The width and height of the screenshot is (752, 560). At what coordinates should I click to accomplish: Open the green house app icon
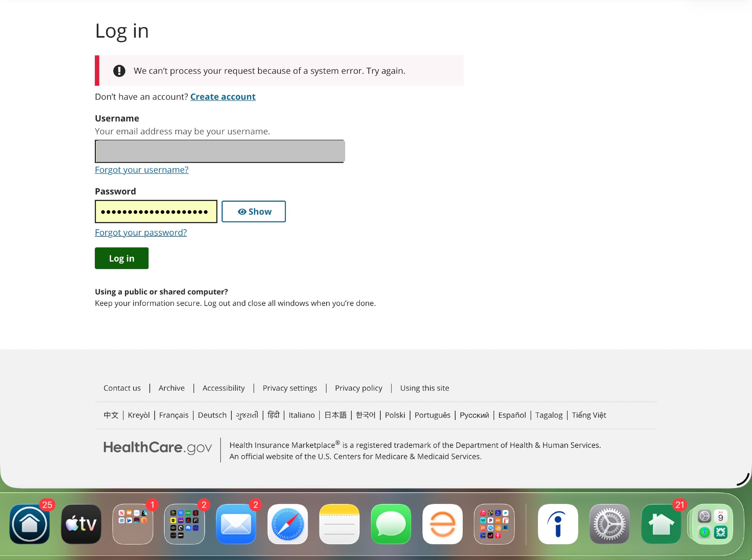[661, 524]
